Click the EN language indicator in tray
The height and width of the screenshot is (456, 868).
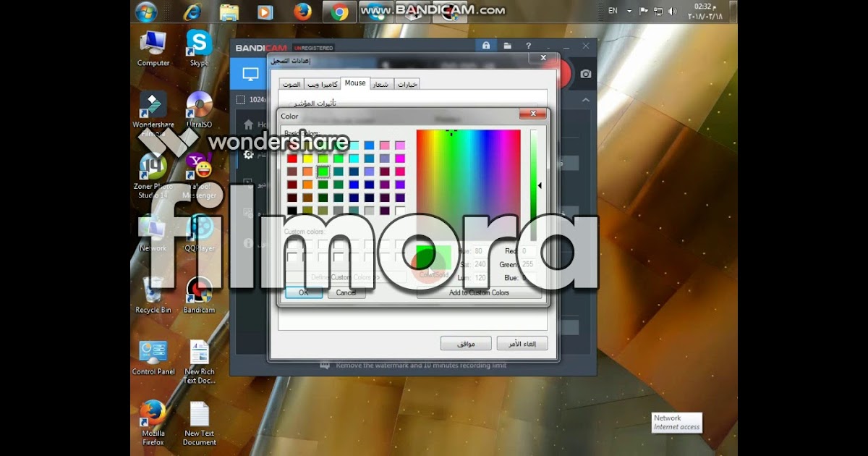[x=613, y=11]
